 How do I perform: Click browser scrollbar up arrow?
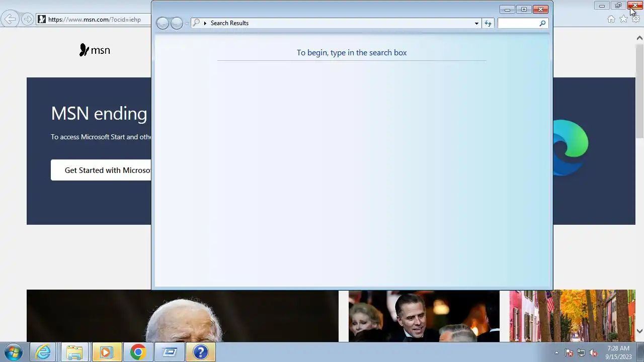pos(639,38)
